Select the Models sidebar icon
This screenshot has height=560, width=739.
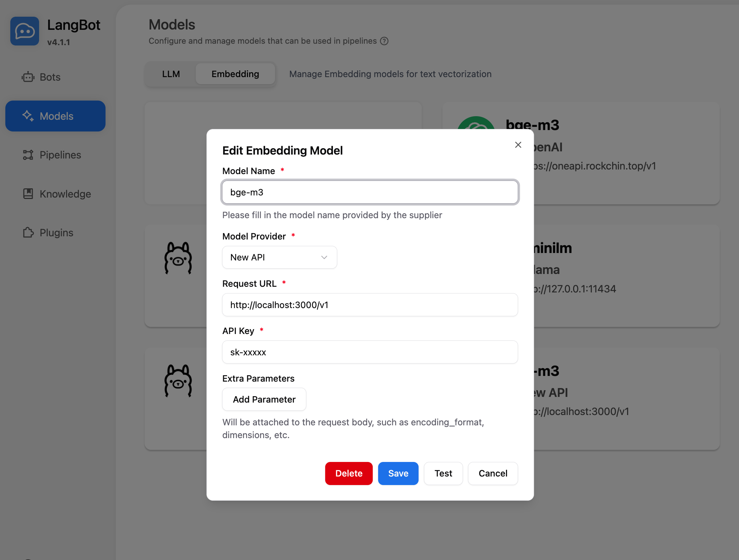[x=28, y=116]
